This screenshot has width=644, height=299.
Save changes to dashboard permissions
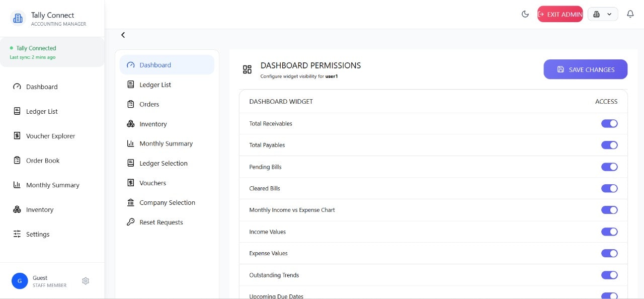(x=586, y=69)
